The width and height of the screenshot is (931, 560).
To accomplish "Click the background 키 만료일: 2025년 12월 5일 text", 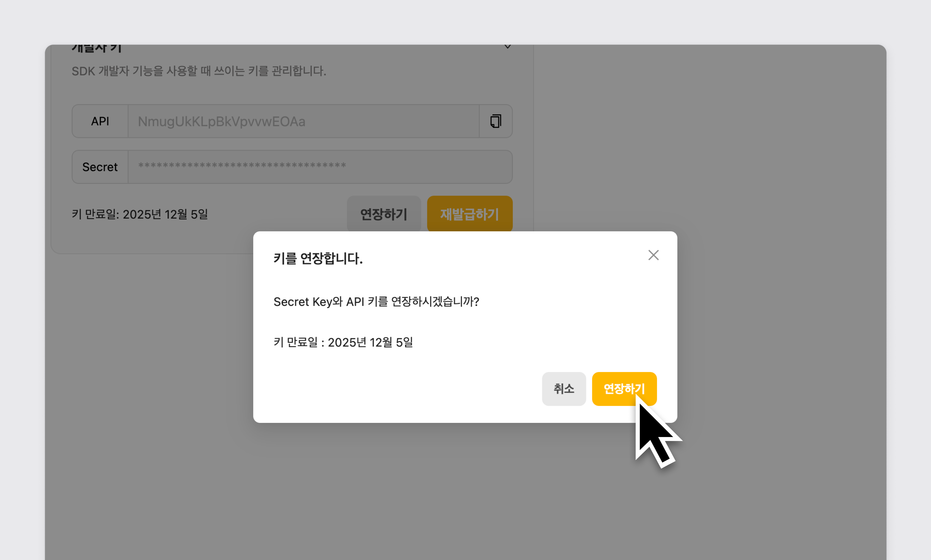I will click(140, 214).
